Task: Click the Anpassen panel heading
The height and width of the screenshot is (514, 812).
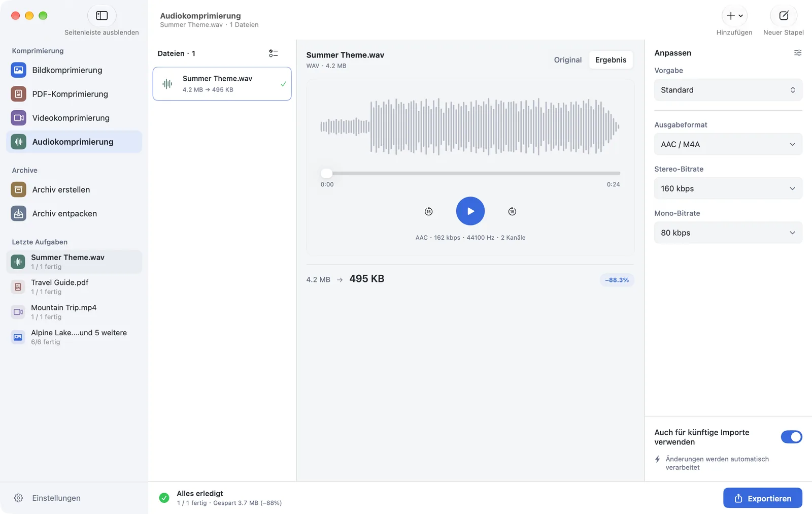Action: tap(672, 53)
